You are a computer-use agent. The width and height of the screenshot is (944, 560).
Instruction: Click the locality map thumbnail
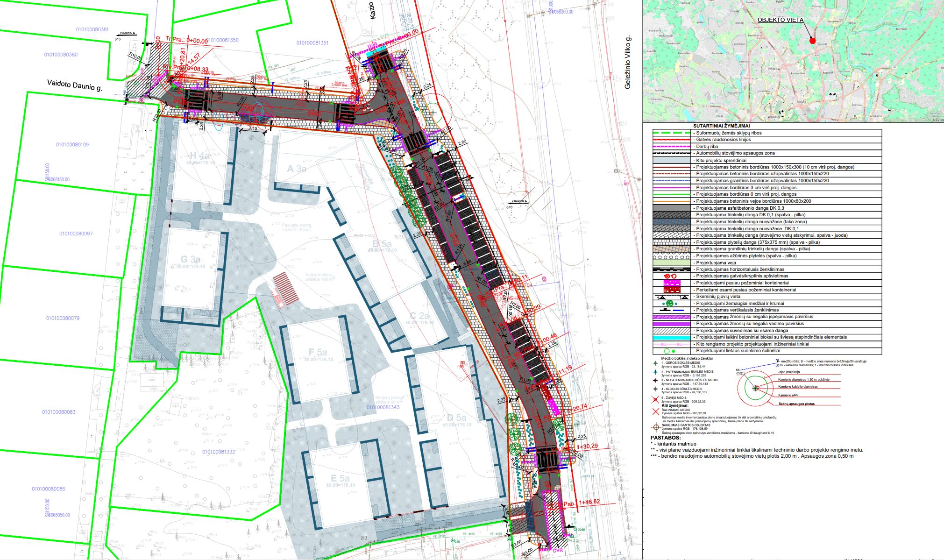pyautogui.click(x=793, y=61)
